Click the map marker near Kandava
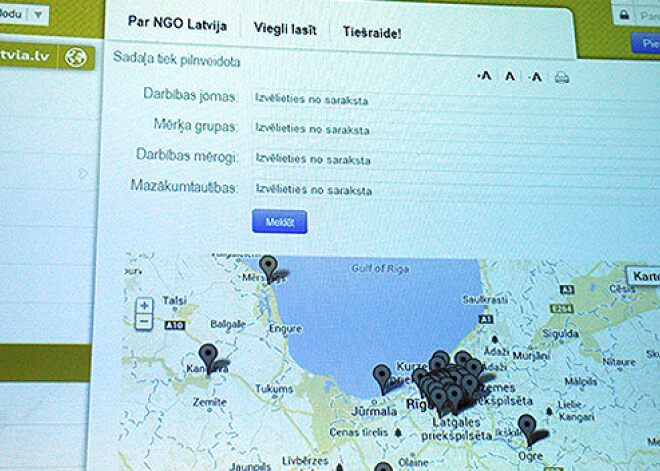 click(x=208, y=355)
